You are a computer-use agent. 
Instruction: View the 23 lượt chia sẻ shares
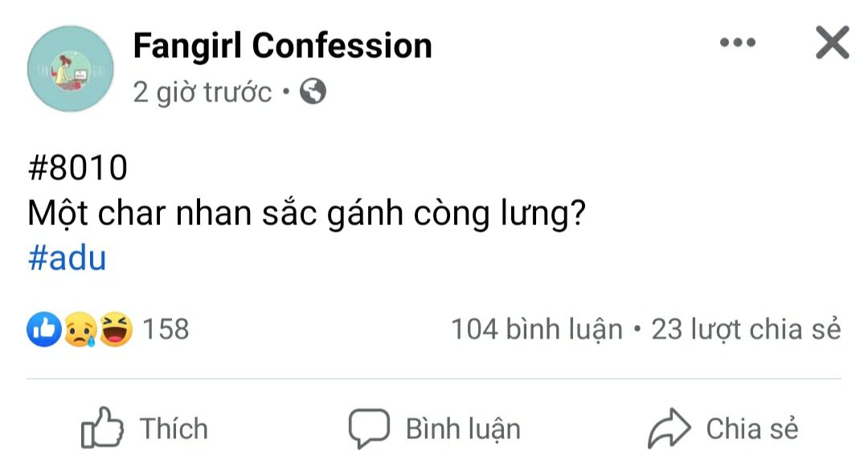pyautogui.click(x=746, y=330)
